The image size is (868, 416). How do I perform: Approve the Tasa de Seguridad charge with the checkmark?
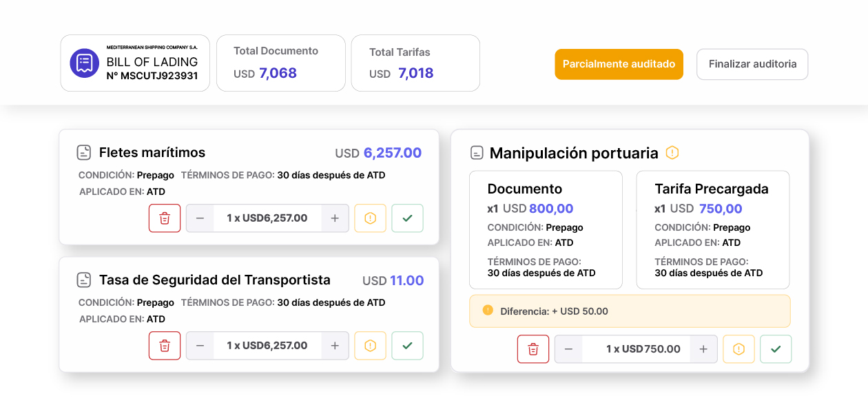point(407,346)
